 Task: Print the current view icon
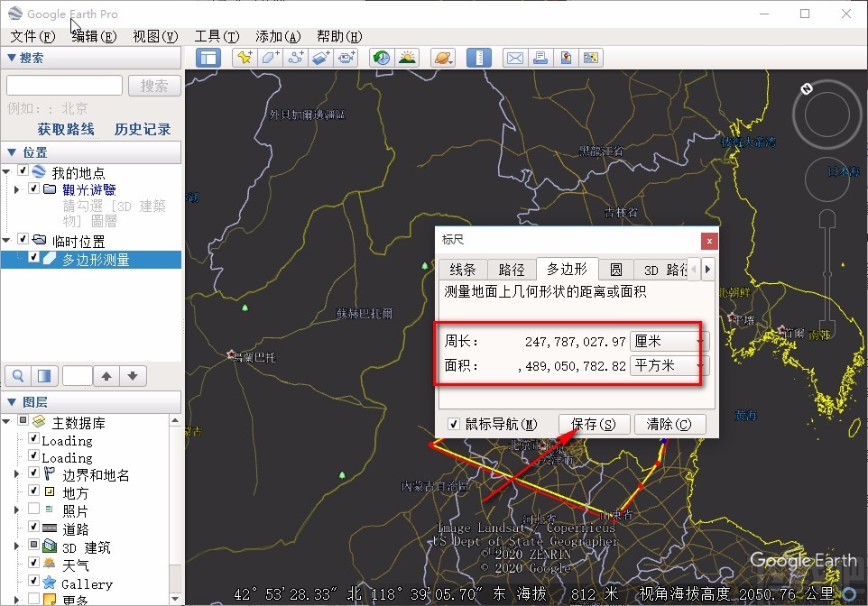tap(540, 58)
